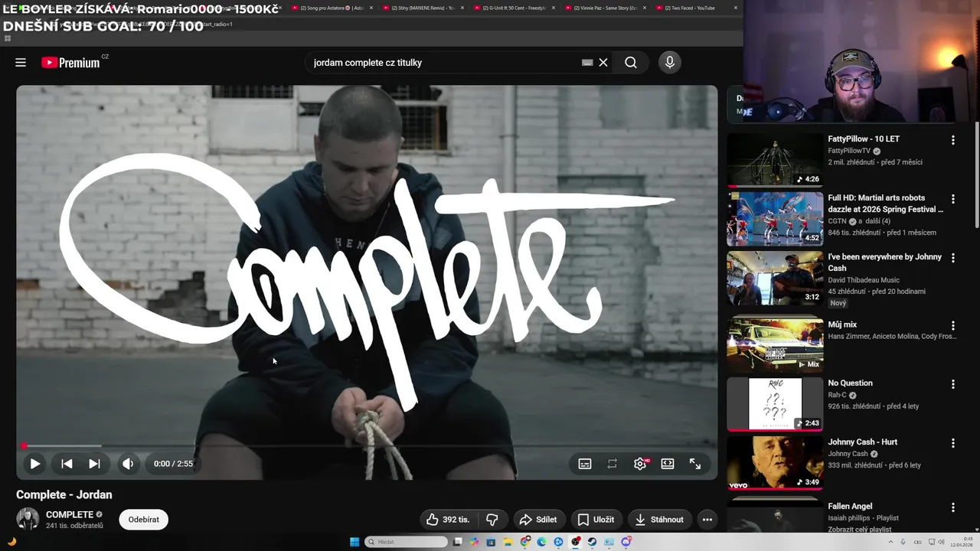
Task: Close the Two Faced - YouTube tab
Action: coord(736,8)
